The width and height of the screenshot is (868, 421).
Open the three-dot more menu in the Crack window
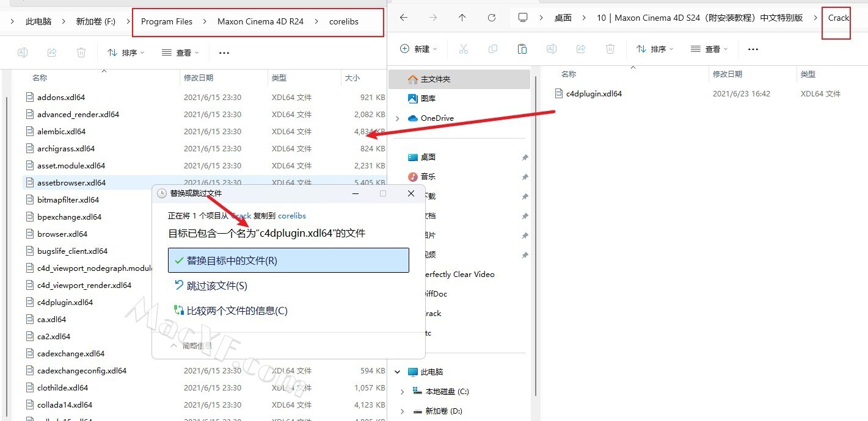(753, 49)
